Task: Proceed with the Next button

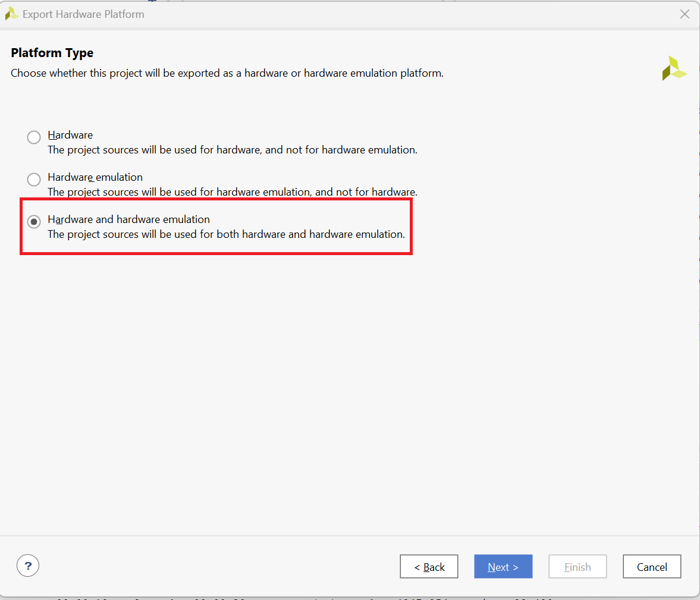Action: [503, 567]
